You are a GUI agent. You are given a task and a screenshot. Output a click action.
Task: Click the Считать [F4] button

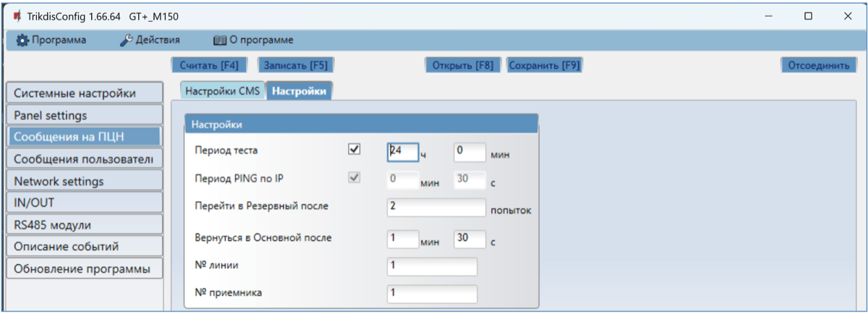[x=208, y=65]
